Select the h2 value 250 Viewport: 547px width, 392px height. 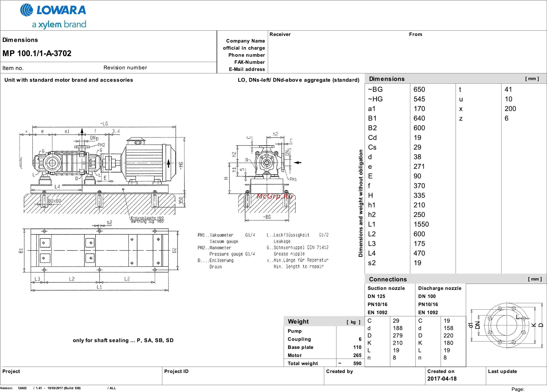click(419, 215)
